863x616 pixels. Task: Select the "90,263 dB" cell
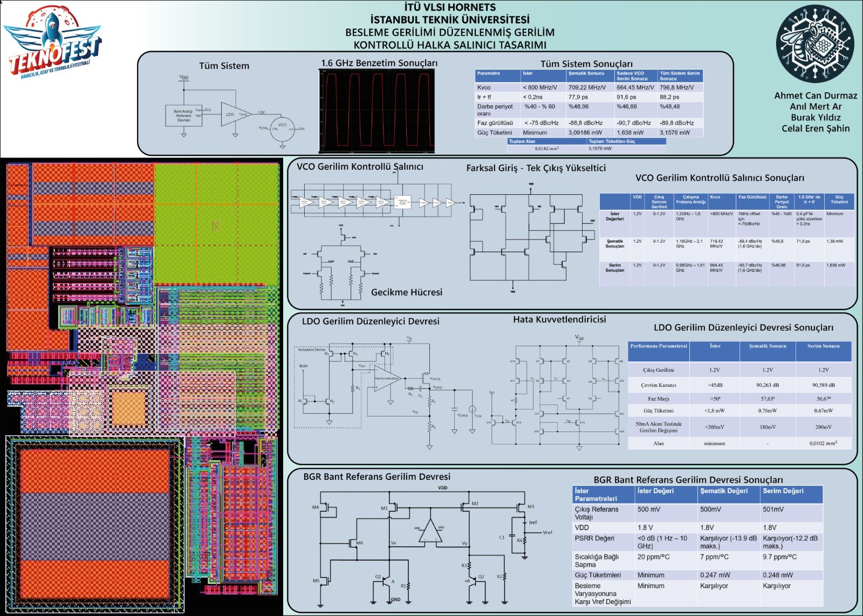point(767,385)
